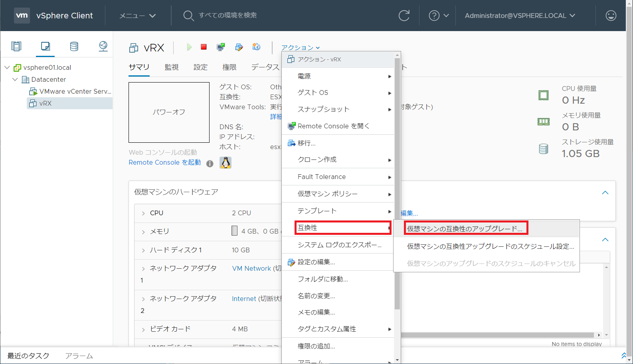633x364 pixels.
Task: Click the vmware logo
Action: pyautogui.click(x=22, y=16)
